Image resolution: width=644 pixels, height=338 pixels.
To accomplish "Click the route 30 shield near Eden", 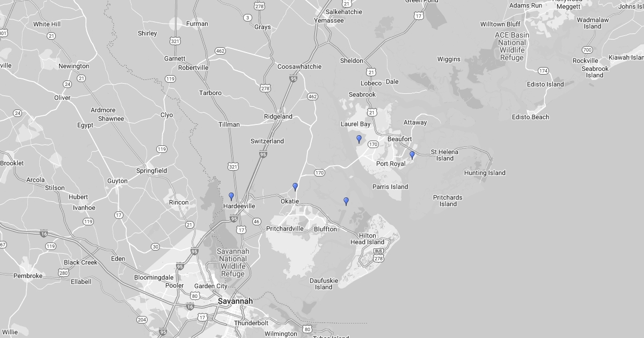I will point(155,247).
